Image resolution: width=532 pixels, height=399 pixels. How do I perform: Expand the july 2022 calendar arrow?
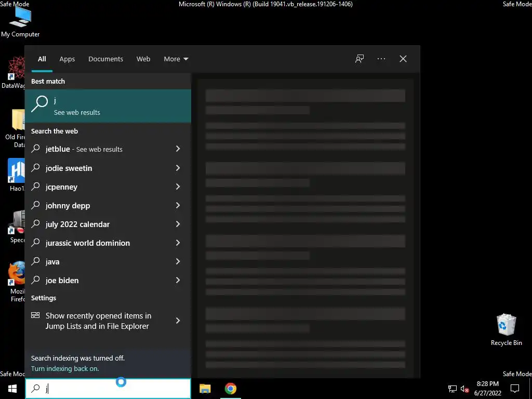click(x=178, y=223)
